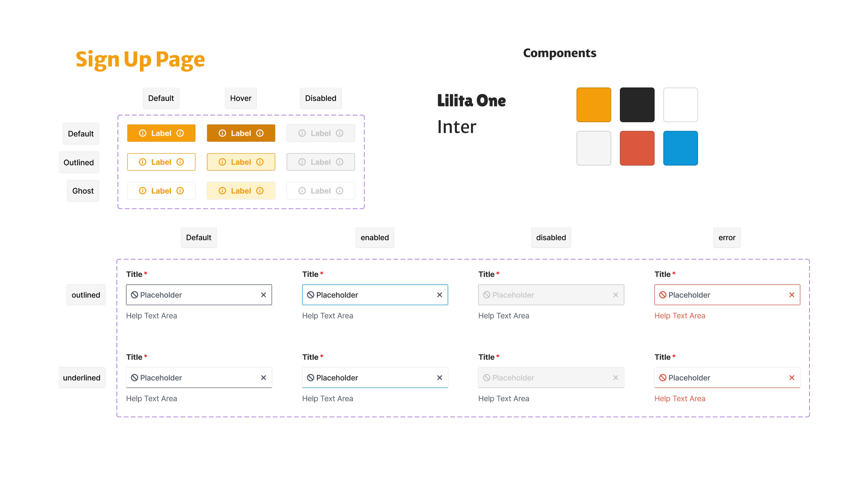Click left info icon on default filled button
Image resolution: width=868 pixels, height=488 pixels.
143,133
